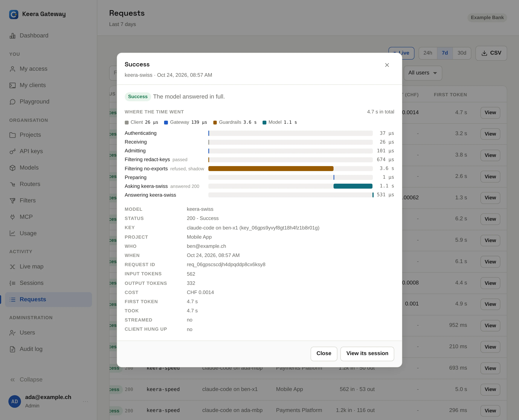The height and width of the screenshot is (420, 519).
Task: Click View for the 296 ms row
Action: (490, 411)
